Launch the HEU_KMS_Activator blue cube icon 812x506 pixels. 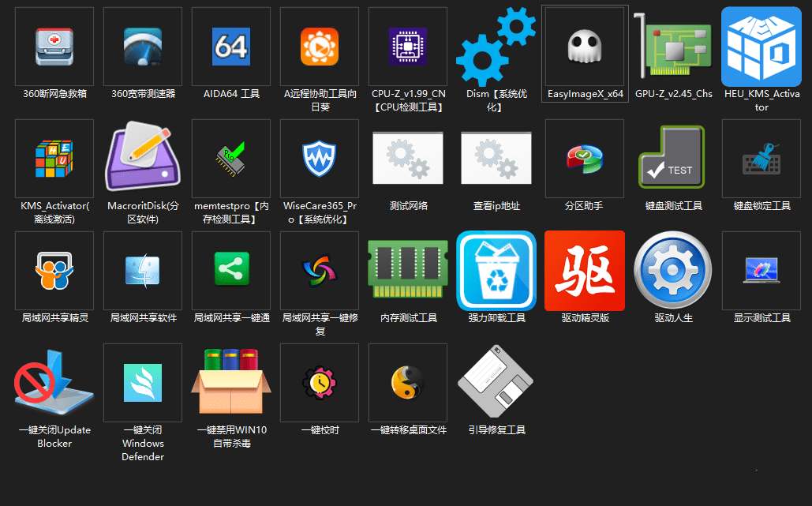tap(761, 47)
